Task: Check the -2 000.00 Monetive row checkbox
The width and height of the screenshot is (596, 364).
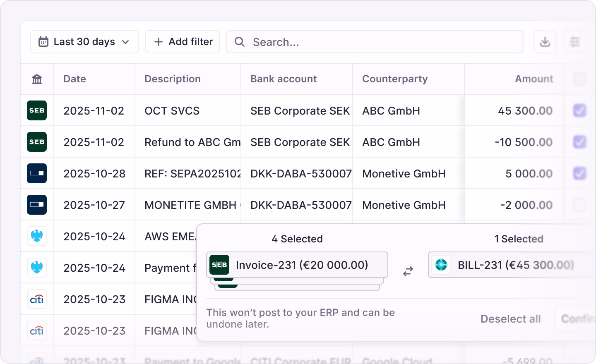Action: click(580, 205)
